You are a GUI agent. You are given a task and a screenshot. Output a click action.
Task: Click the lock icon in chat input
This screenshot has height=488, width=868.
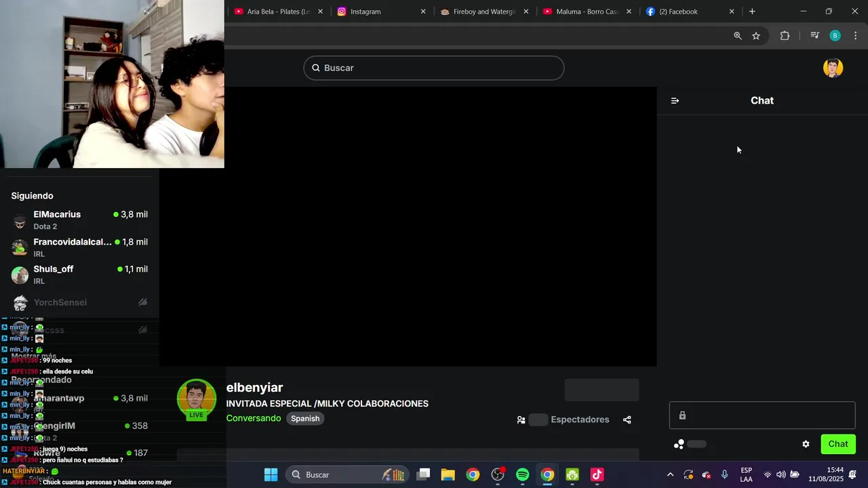point(682,415)
